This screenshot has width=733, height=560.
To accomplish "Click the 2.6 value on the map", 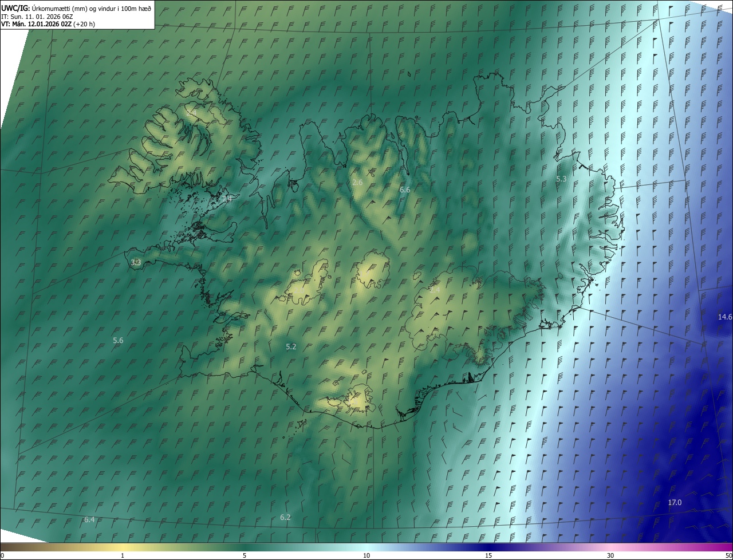I will pos(357,182).
